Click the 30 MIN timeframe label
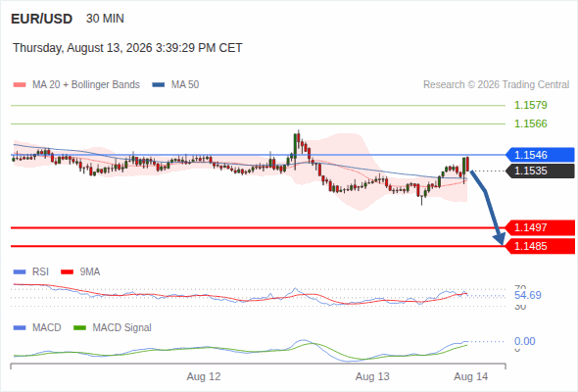The width and height of the screenshot is (578, 392). click(x=105, y=19)
